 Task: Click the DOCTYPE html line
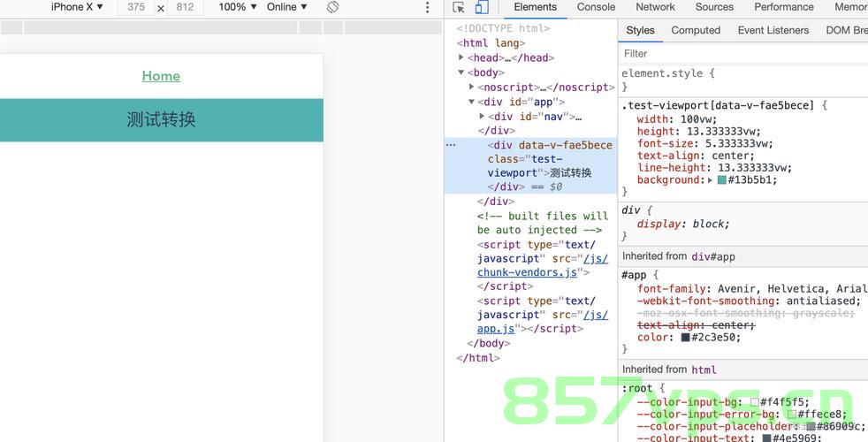[x=503, y=29]
